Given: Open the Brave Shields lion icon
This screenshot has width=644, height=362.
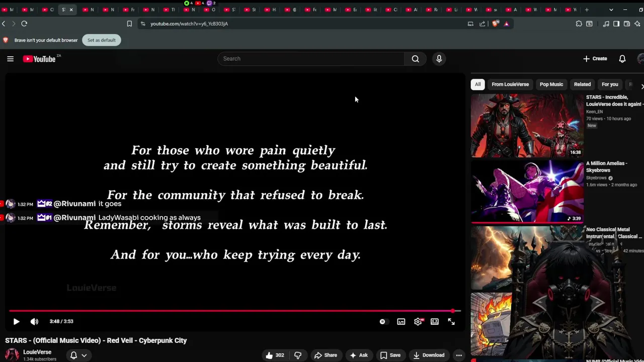Looking at the screenshot, I should coord(496,24).
